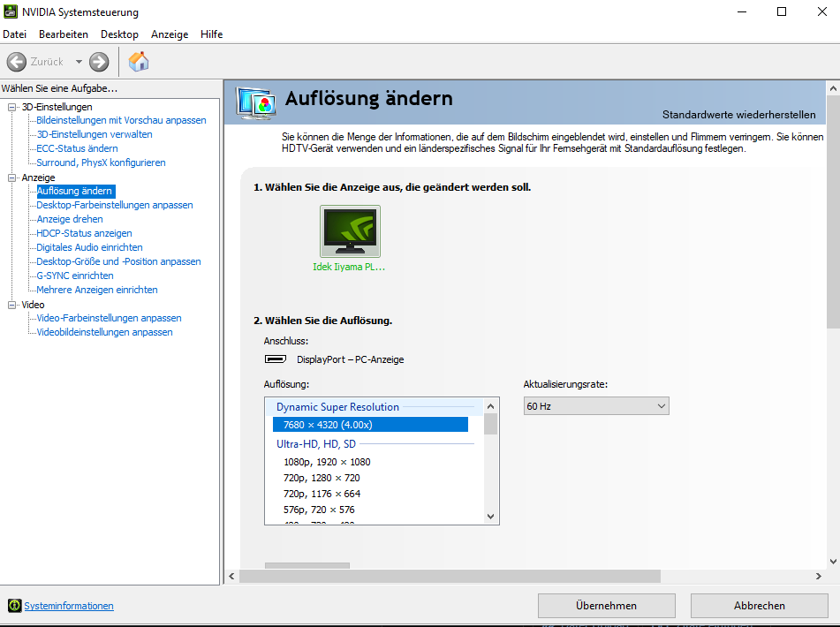Image resolution: width=840 pixels, height=627 pixels.
Task: Open the Bearbeiten menu
Action: 64,34
